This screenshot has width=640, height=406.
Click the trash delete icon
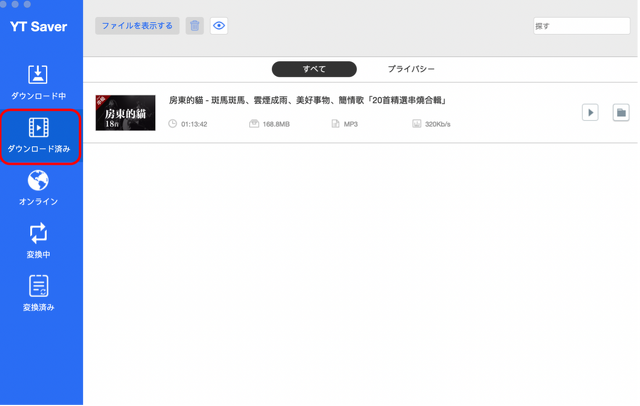pyautogui.click(x=195, y=25)
